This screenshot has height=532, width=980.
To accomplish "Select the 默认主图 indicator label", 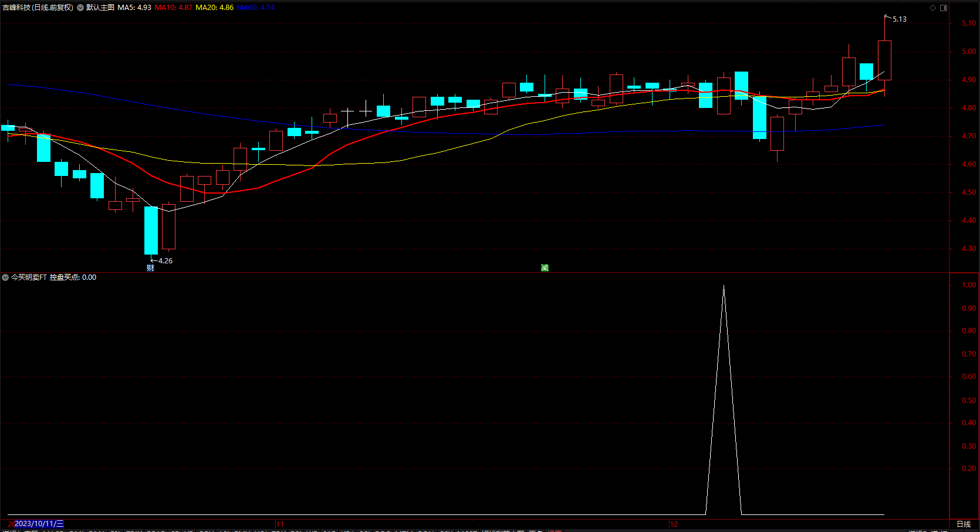I will click(x=100, y=8).
